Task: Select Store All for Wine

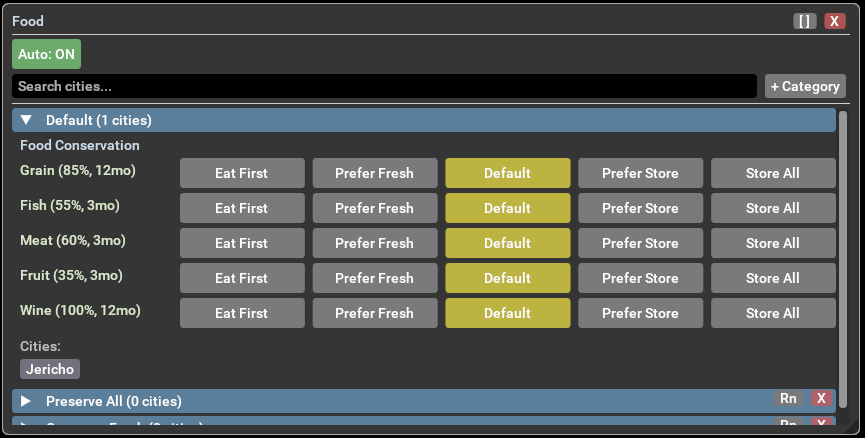Action: pyautogui.click(x=773, y=313)
